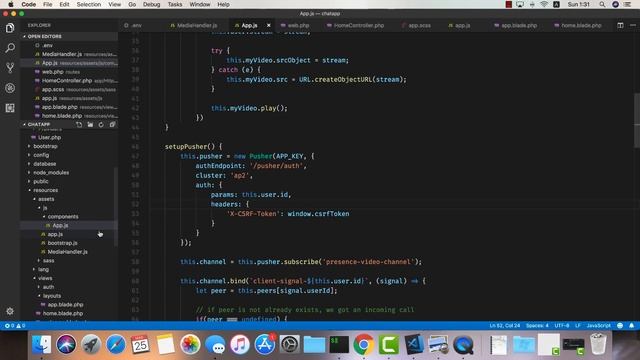640x360 pixels.
Task: Change file encoding UTF-8
Action: 562,326
